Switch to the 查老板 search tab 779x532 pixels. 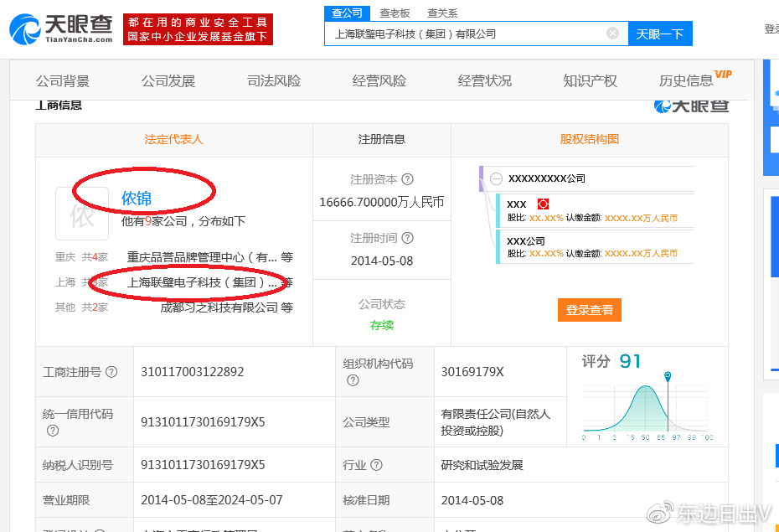pos(395,13)
